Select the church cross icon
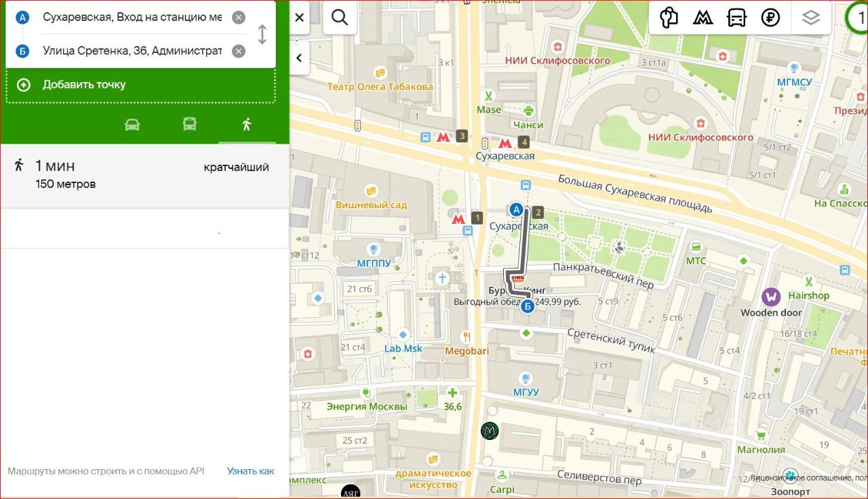This screenshot has width=868, height=499. tap(442, 278)
